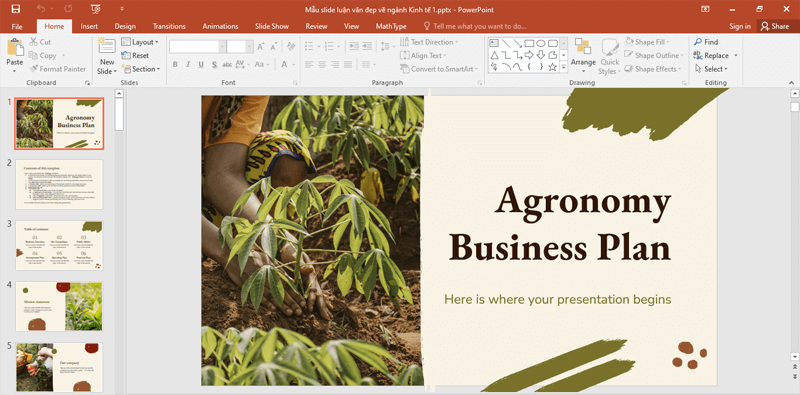Select the Text Box shape in gallery

click(x=494, y=43)
